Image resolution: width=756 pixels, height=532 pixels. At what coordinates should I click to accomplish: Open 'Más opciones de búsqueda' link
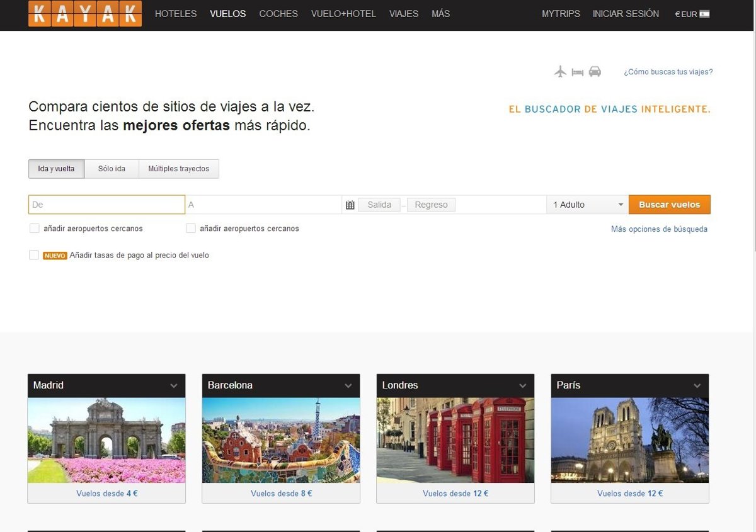(x=659, y=229)
